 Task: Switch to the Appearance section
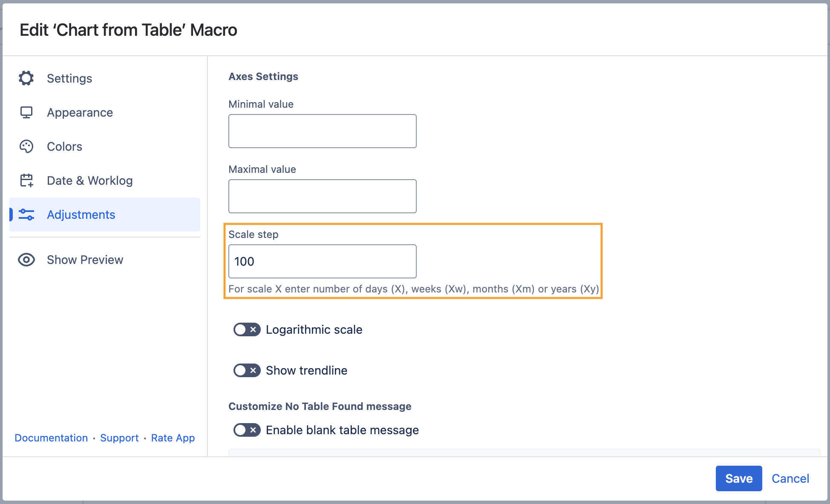80,112
